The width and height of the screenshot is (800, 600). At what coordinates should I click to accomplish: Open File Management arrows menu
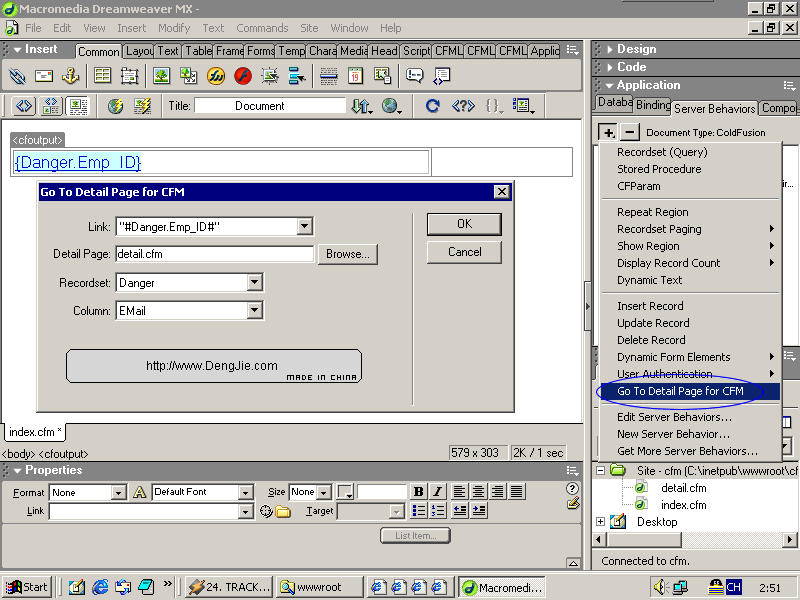tap(362, 106)
